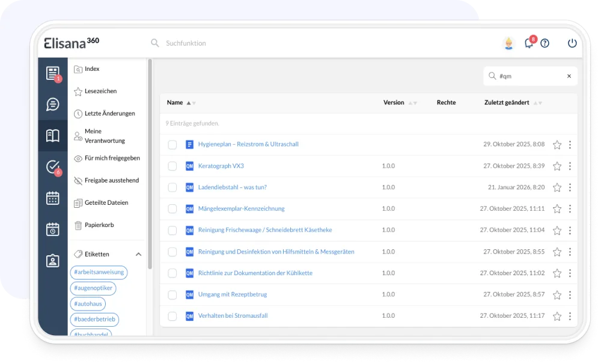The image size is (601, 364).
Task: Select the Keratograph VX3 row checkbox
Action: [172, 166]
